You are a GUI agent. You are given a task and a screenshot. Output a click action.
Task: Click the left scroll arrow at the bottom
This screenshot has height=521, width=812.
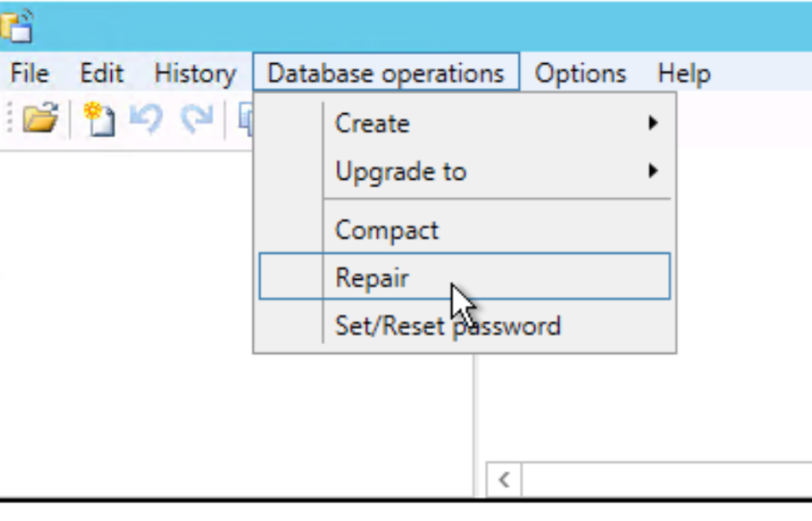(502, 478)
